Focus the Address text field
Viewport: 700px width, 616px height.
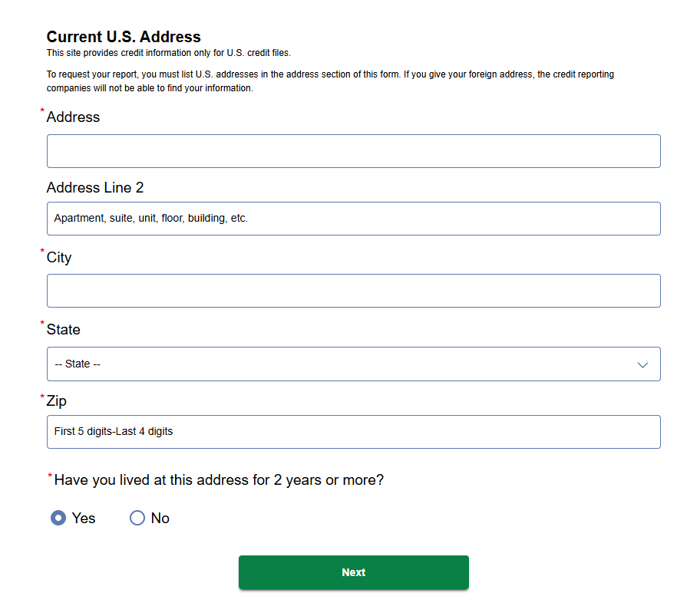(353, 151)
